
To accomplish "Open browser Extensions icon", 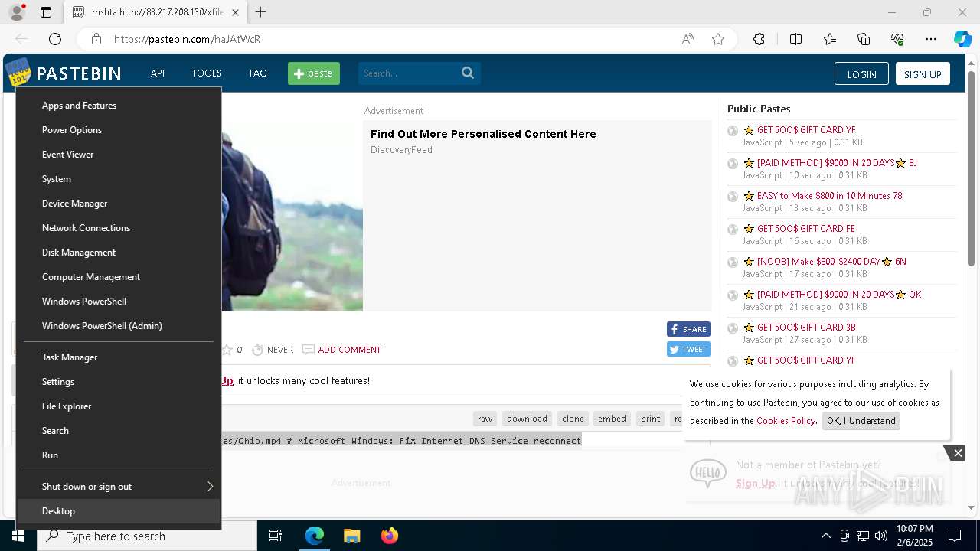I will pyautogui.click(x=759, y=39).
